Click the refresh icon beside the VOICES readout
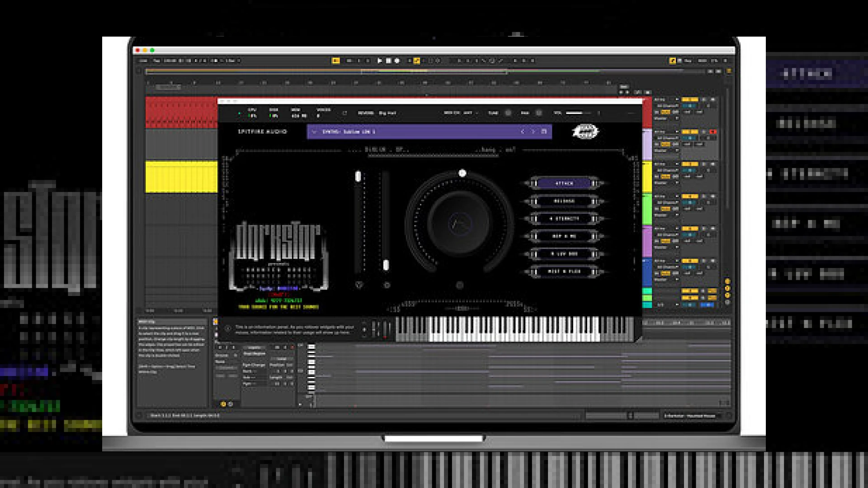 click(344, 113)
